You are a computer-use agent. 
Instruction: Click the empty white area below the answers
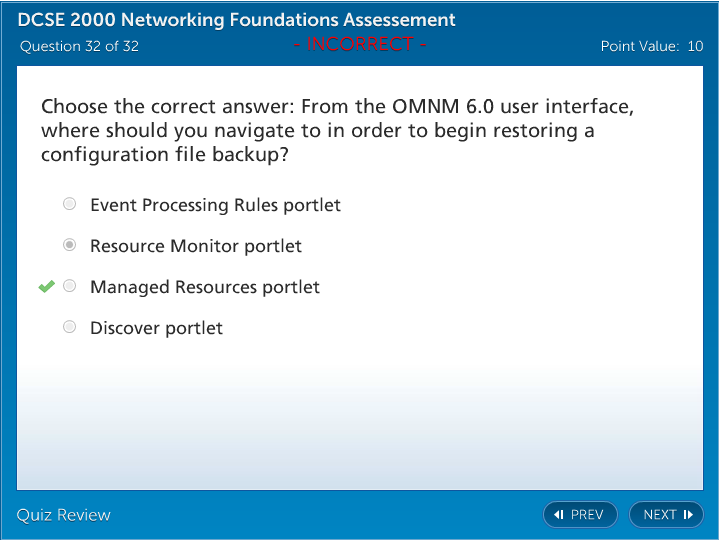360,420
